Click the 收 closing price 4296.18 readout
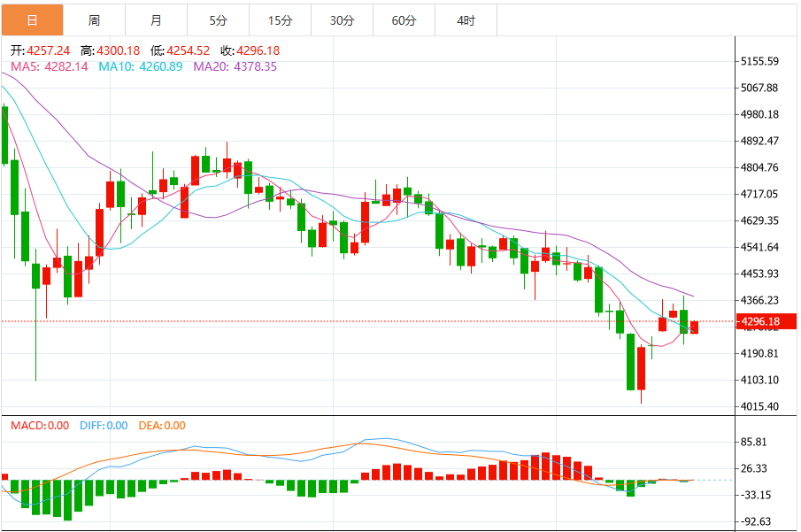This screenshot has height=532, width=801. click(x=250, y=50)
